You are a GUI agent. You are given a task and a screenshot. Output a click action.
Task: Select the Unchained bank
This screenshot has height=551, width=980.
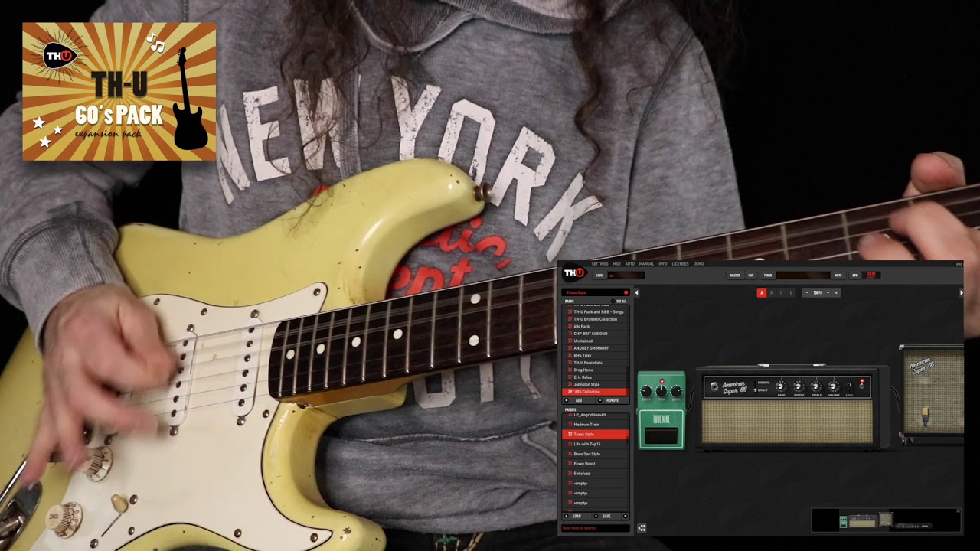596,341
